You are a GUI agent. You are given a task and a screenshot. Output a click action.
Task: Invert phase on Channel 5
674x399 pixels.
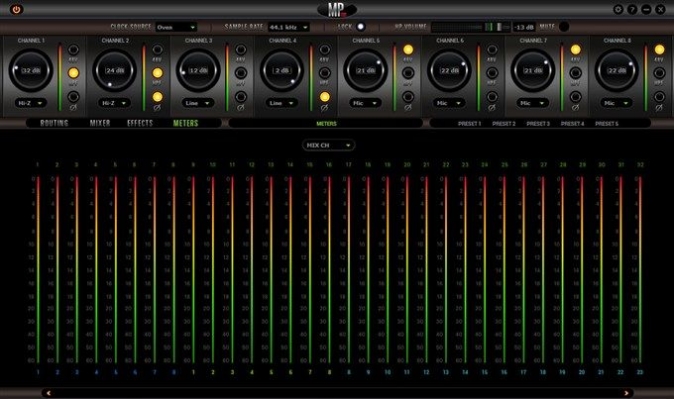click(408, 97)
